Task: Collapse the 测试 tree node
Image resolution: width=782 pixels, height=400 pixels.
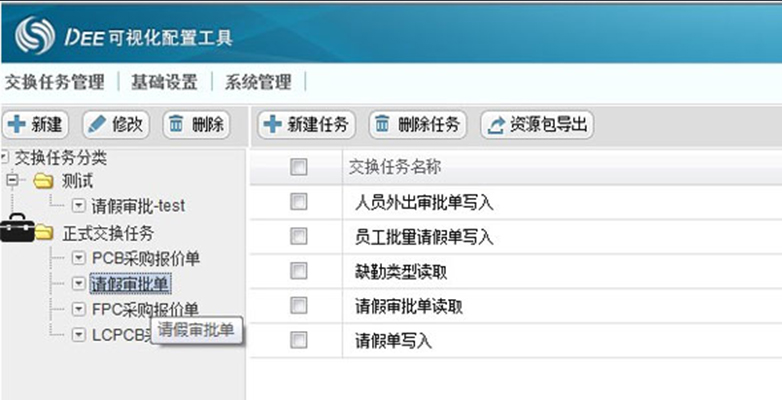Action: 13,181
